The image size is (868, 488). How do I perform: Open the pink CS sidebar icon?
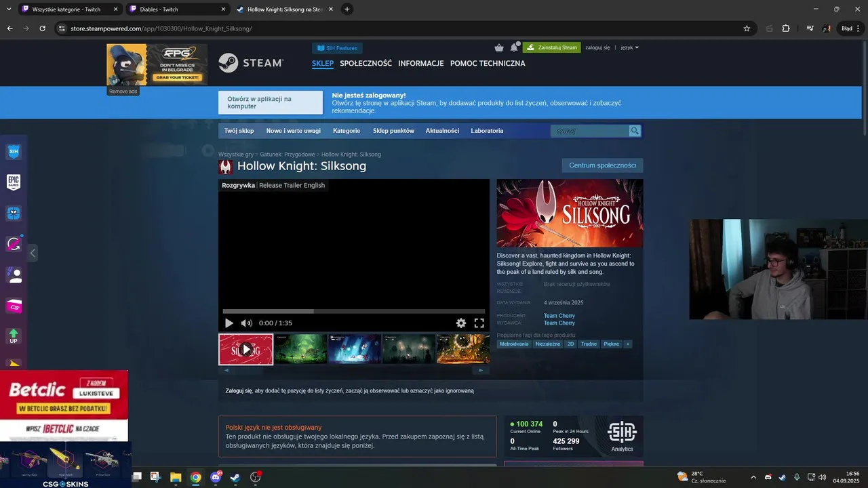pyautogui.click(x=14, y=306)
